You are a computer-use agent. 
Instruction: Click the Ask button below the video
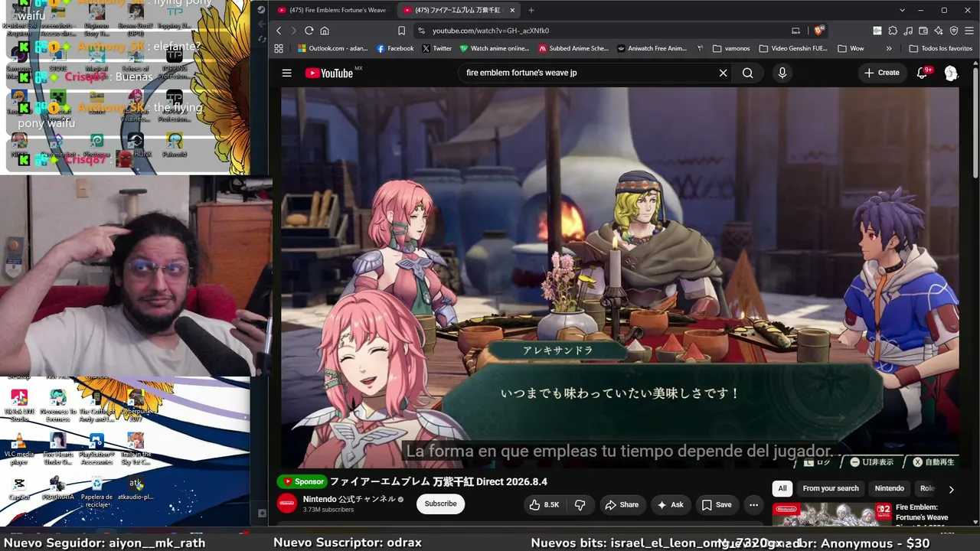point(670,504)
